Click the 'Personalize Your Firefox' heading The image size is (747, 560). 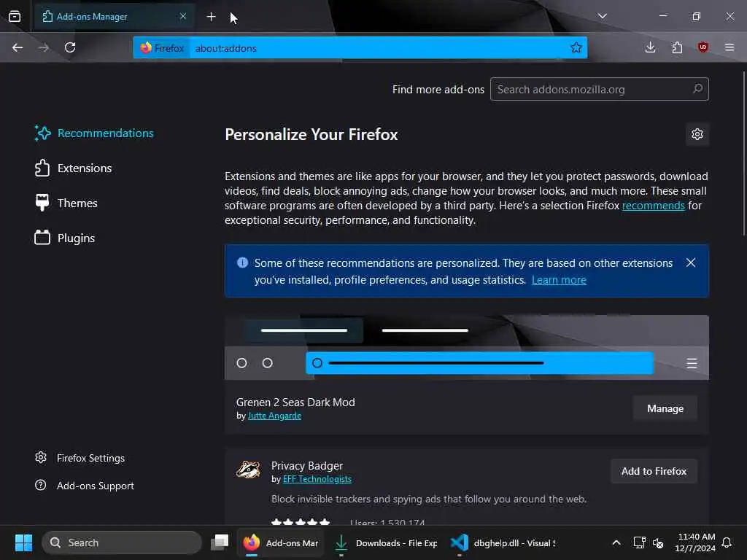click(x=311, y=135)
